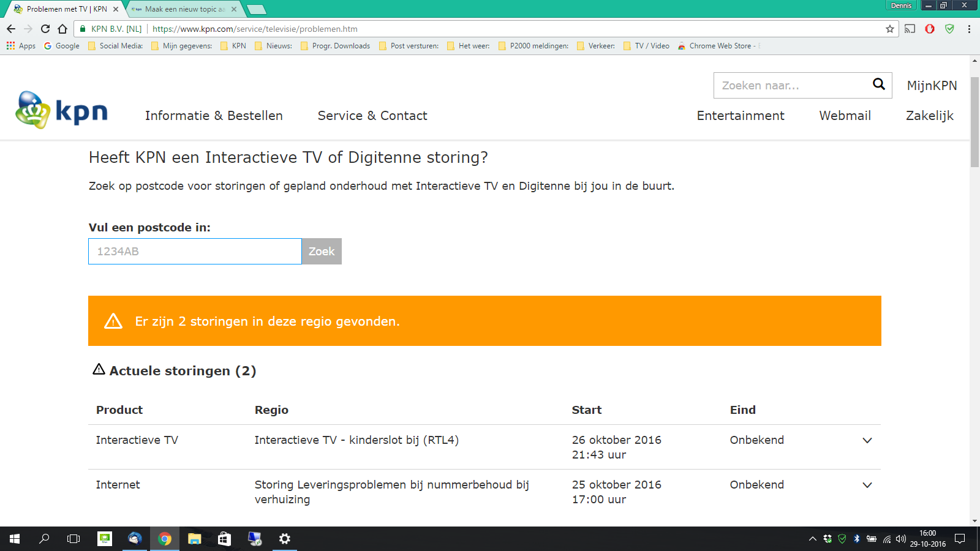Click the Chrome icon on the taskbar
Viewport: 980px width, 551px height.
(165, 539)
